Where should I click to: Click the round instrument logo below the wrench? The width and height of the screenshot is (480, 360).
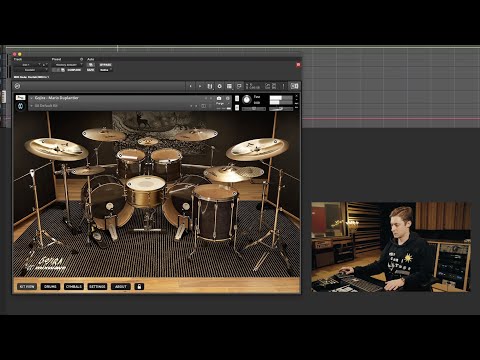point(20,106)
